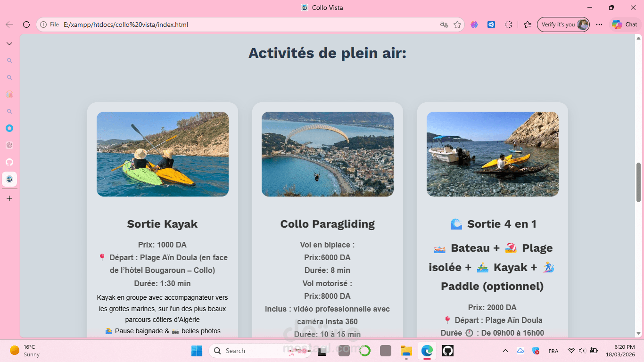View site information via the File icon

pyautogui.click(x=50, y=25)
